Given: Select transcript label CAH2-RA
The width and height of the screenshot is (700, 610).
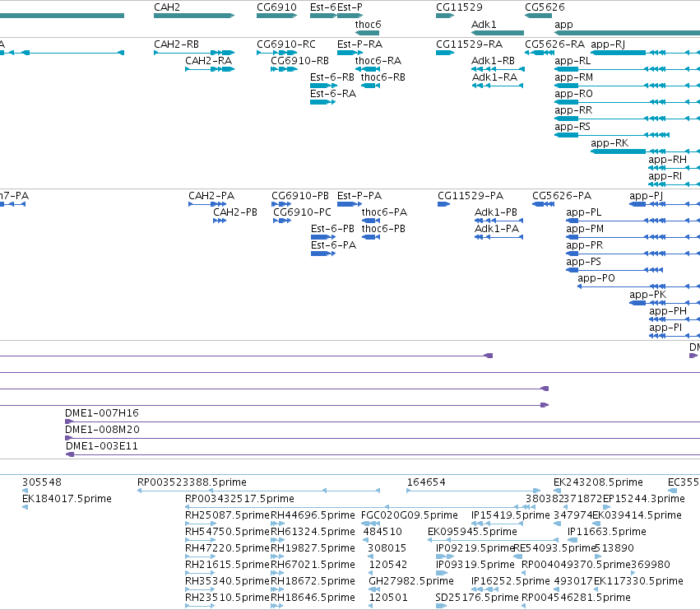Looking at the screenshot, I should click(208, 61).
